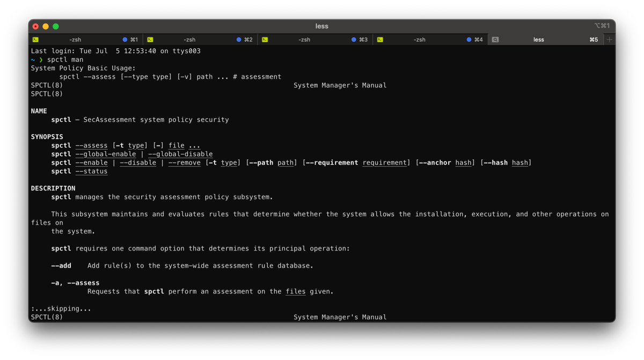Click the bold '--path' flag

261,163
